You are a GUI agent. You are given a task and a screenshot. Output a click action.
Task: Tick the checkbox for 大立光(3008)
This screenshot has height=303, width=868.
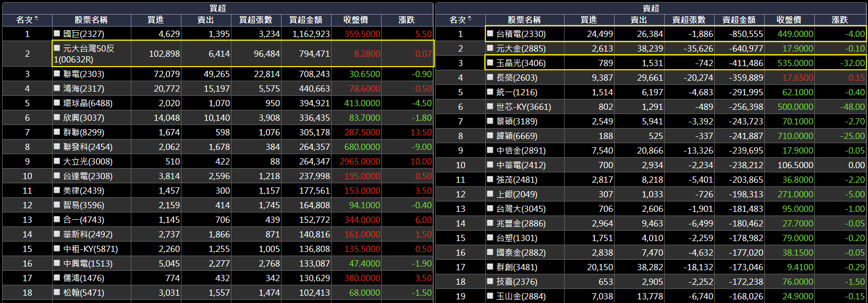point(57,161)
